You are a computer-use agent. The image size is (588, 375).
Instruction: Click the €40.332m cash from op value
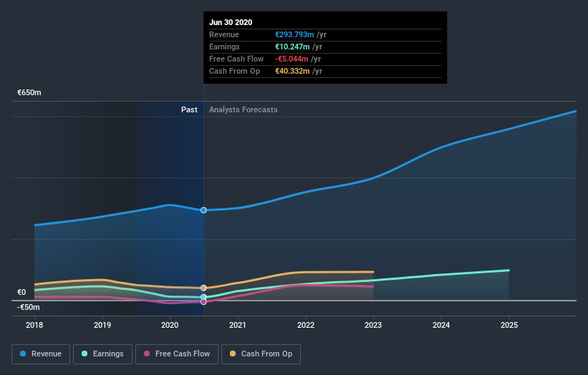click(292, 71)
